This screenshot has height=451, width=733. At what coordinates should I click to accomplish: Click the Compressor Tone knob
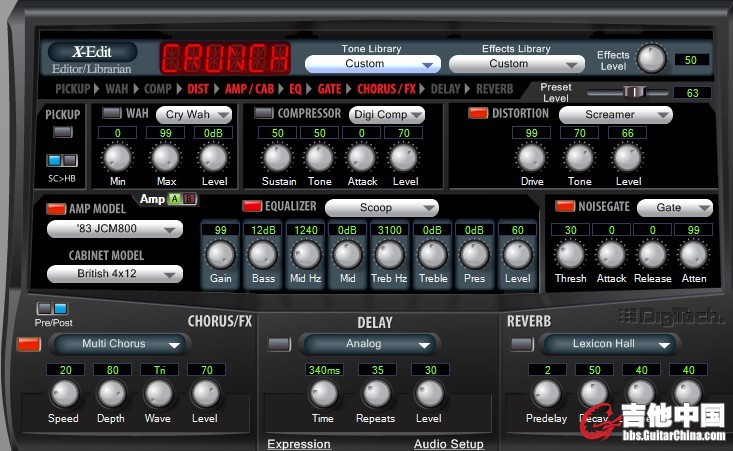(x=319, y=157)
